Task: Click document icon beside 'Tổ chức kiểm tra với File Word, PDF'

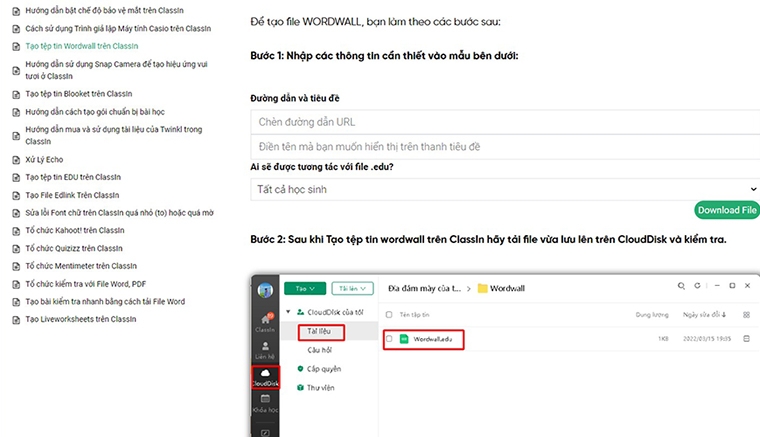Action: pos(16,284)
